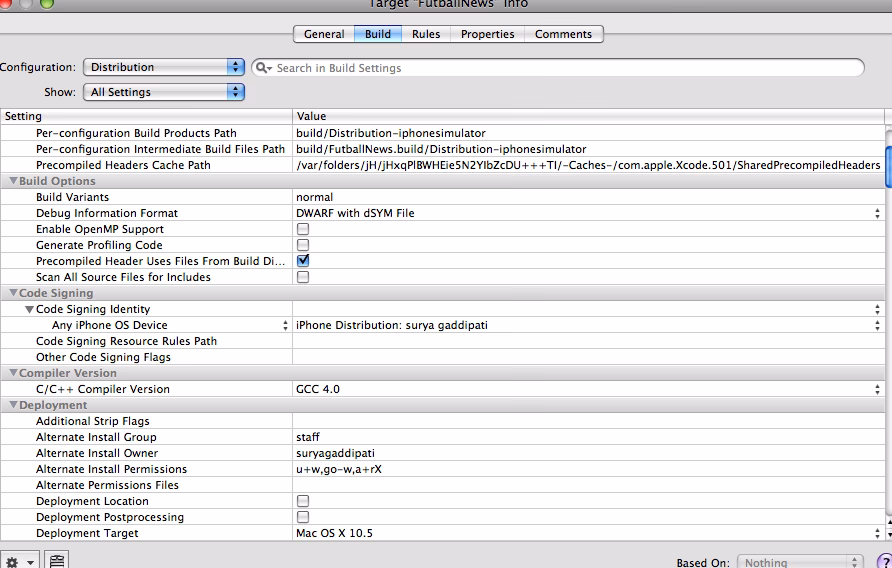Click the Search in Build Settings field
The width and height of the screenshot is (892, 568).
pos(558,68)
